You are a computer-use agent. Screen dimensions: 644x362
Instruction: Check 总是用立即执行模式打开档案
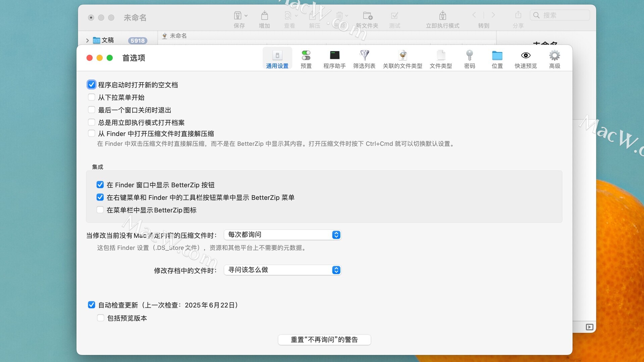(x=91, y=122)
